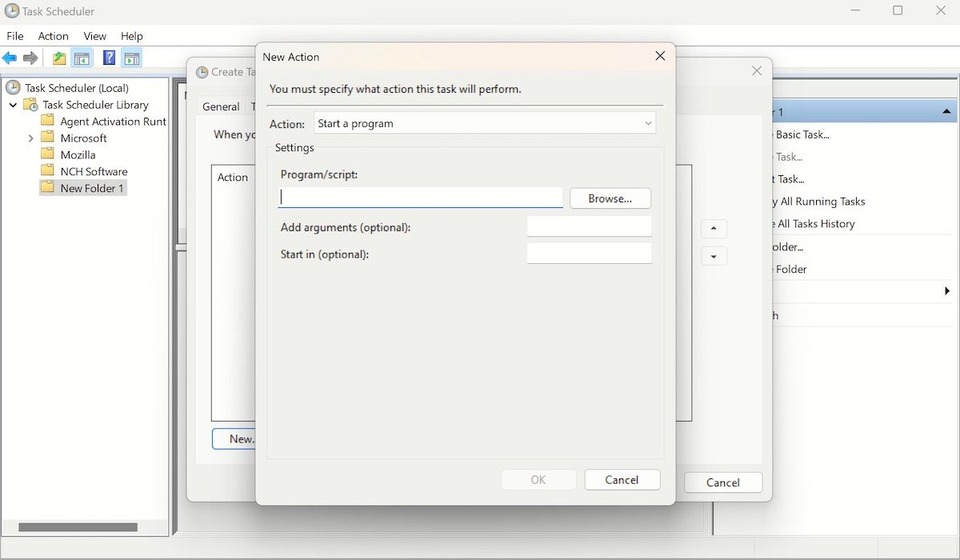Click the forward navigation arrow

click(30, 58)
